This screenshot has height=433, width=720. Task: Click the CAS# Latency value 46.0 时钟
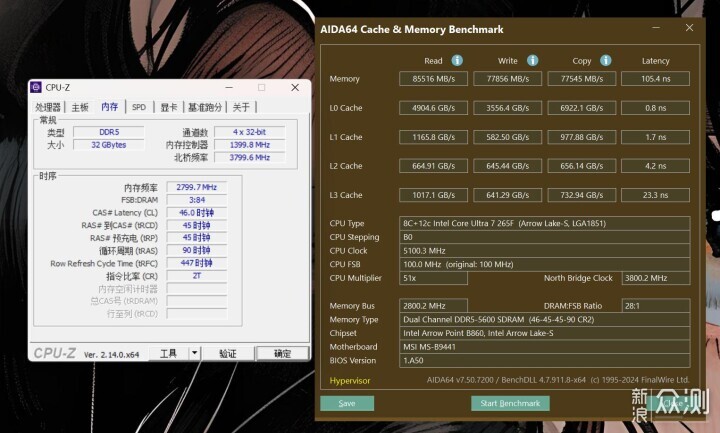[x=197, y=213]
